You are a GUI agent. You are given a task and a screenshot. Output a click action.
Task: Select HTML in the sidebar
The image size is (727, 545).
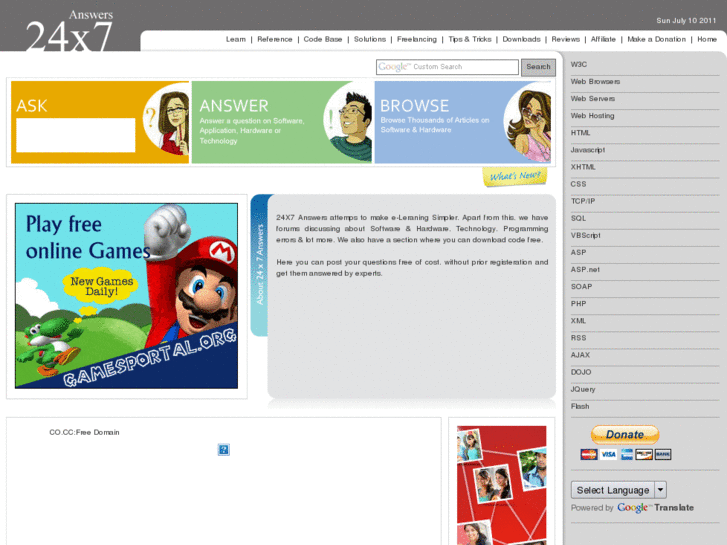(x=580, y=133)
